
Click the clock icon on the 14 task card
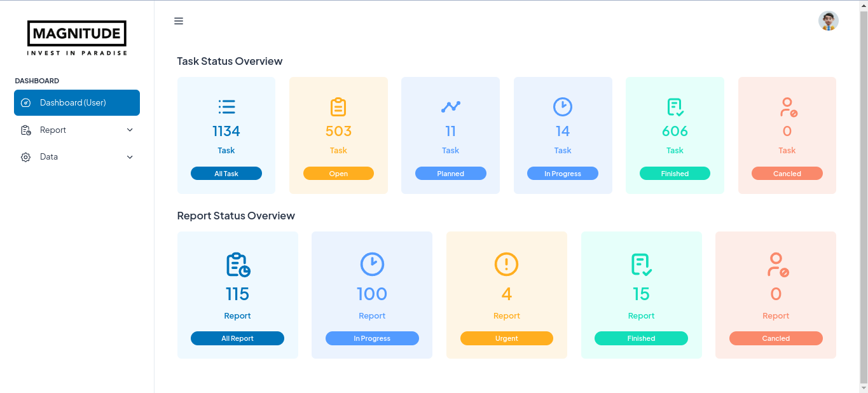point(563,106)
